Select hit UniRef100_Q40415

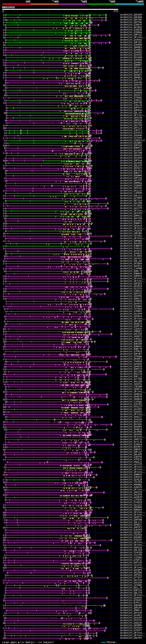click(131, 90)
